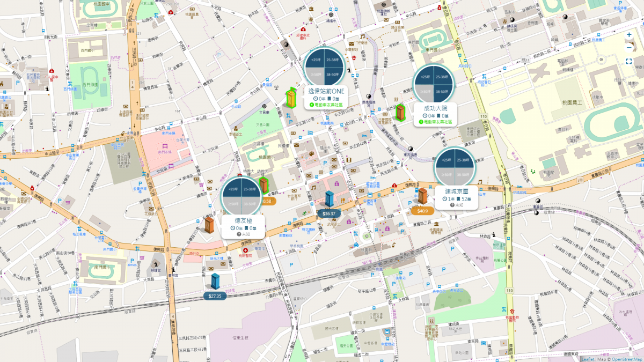Screen dimensions: 644x362
Task: Open the 成功大院 property title
Action: 435,108
